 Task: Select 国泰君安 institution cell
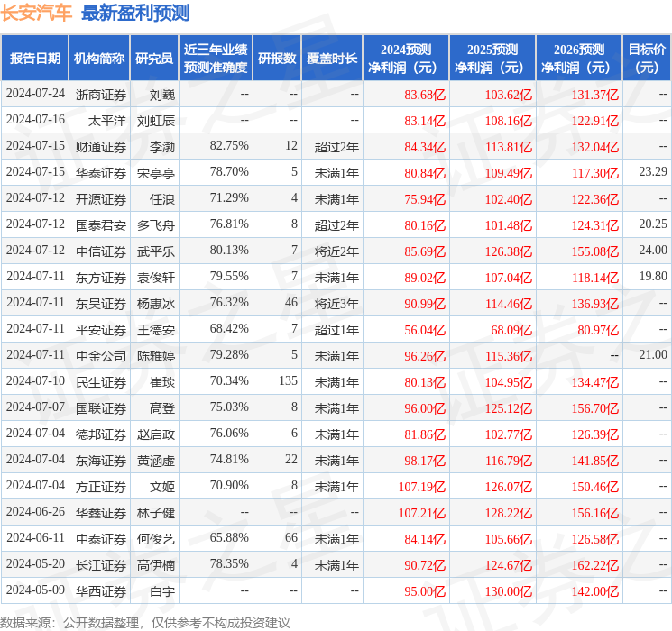point(101,225)
